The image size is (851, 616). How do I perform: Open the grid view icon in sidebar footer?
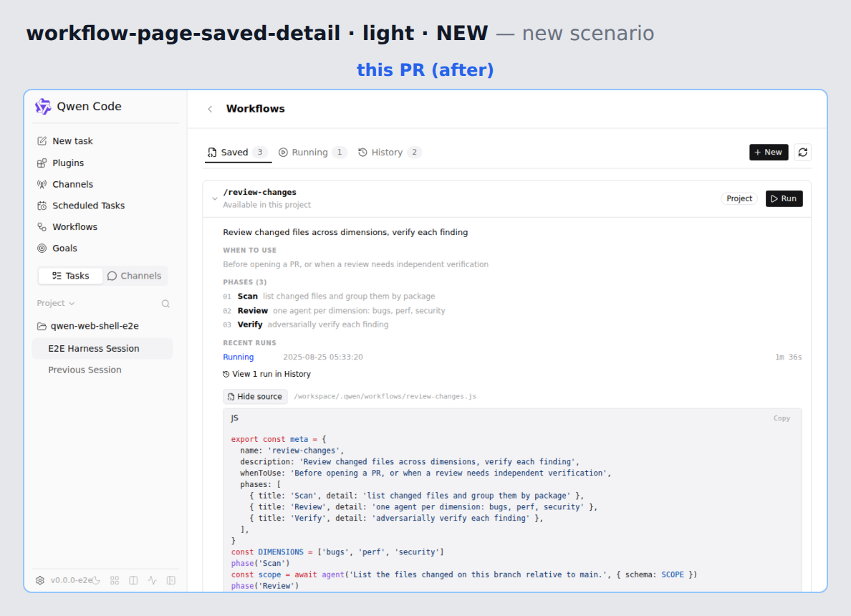[115, 580]
